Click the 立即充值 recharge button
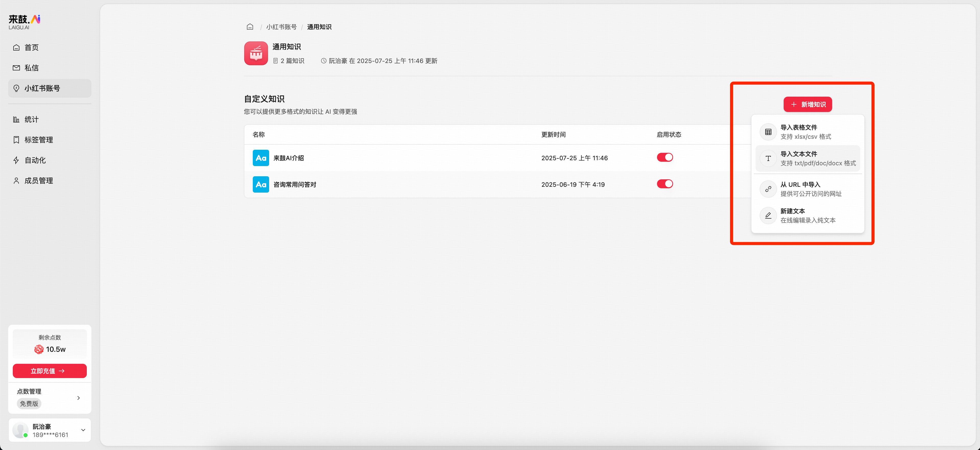This screenshot has height=450, width=980. click(x=50, y=371)
